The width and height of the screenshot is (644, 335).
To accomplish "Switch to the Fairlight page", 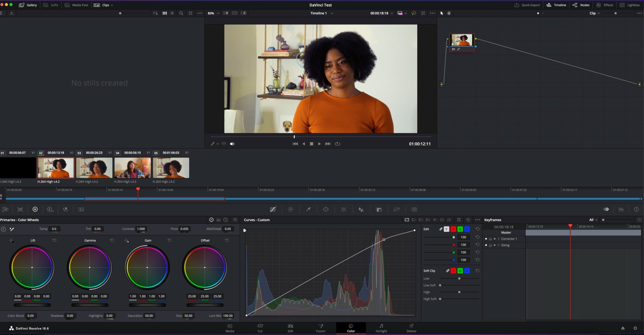I will [381, 328].
